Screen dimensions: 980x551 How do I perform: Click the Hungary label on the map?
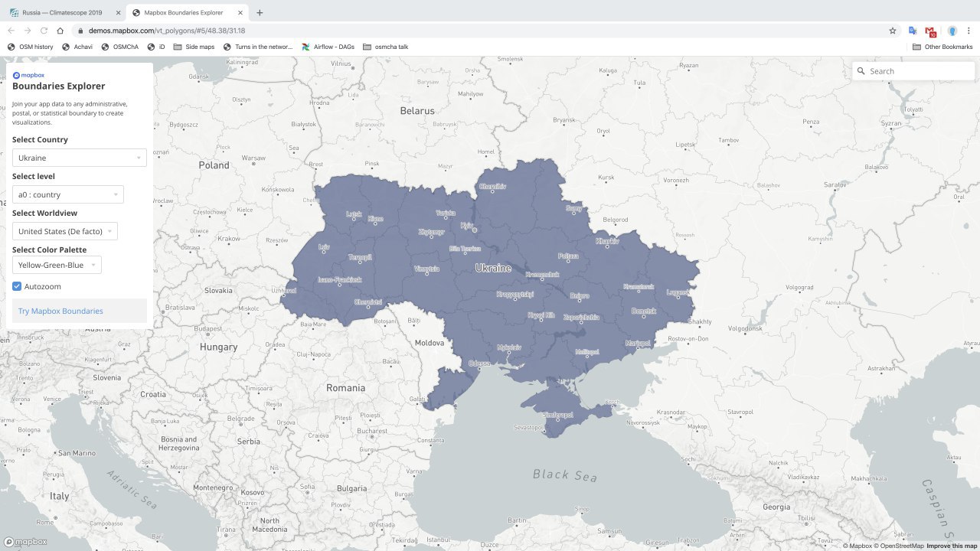219,347
